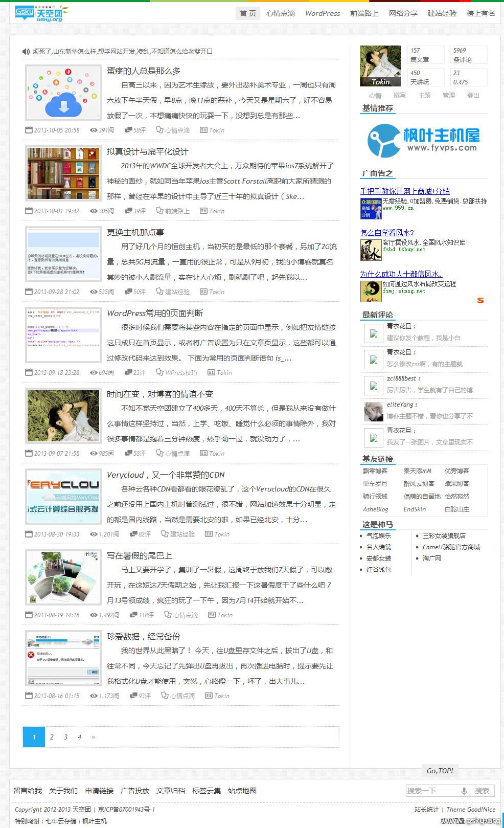Go to the 首页 navigation tab
The image size is (504, 828).
click(x=248, y=13)
